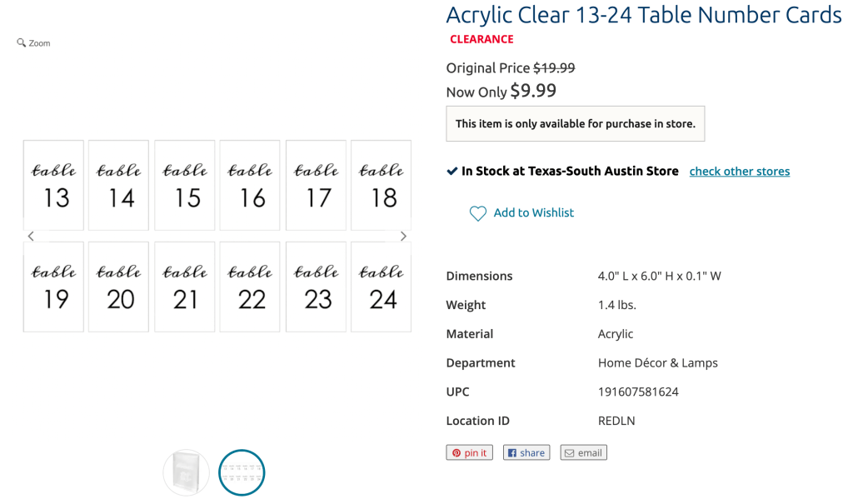The height and width of the screenshot is (504, 853).
Task: Click the table 18 card image
Action: tap(381, 185)
